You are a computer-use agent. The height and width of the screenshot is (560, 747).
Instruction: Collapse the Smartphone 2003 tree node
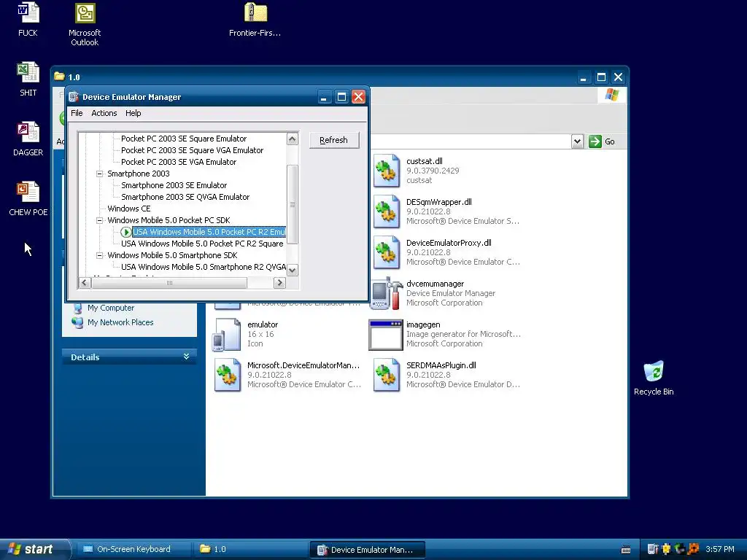point(99,174)
